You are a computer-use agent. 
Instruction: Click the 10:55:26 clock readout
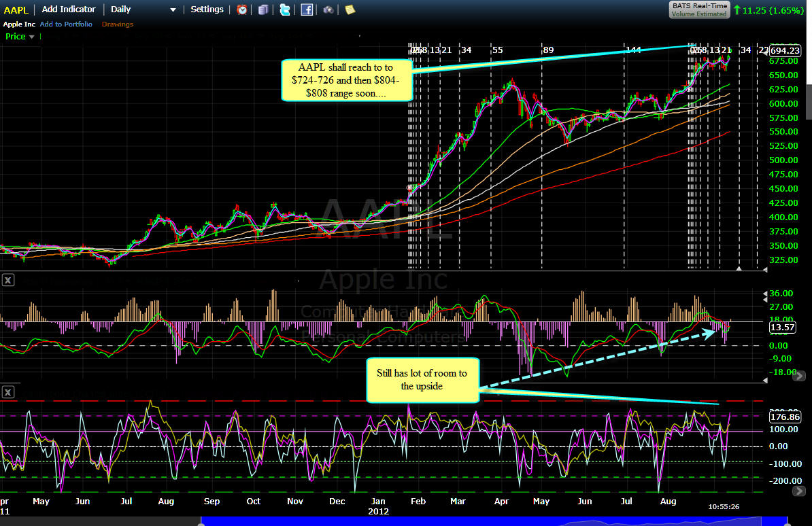coord(724,506)
